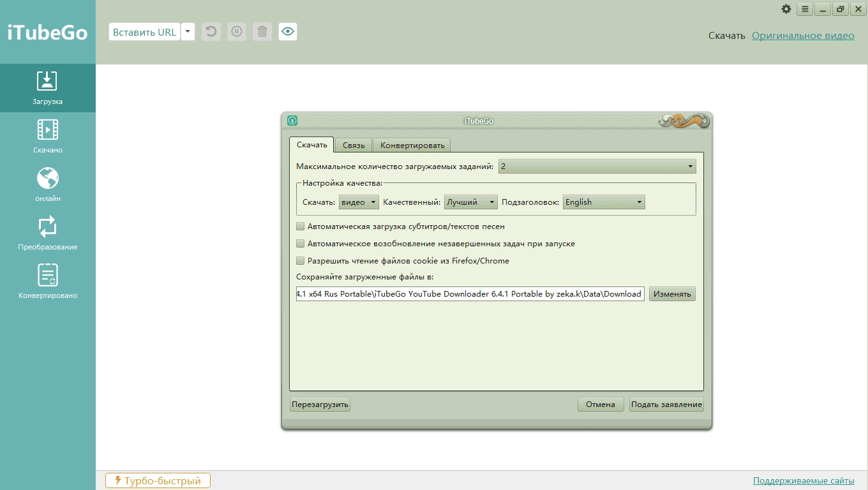This screenshot has height=490, width=868.
Task: Restore down the iTubeGo main window
Action: (841, 9)
